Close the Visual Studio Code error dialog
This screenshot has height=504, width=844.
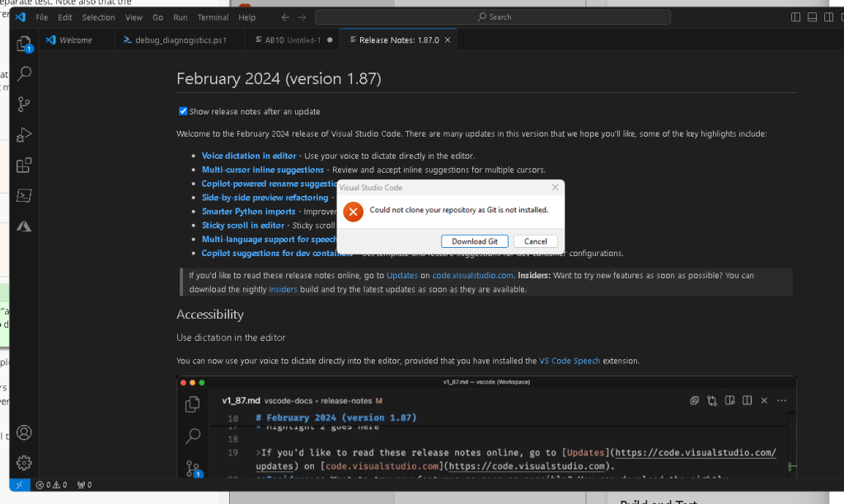[x=555, y=187]
